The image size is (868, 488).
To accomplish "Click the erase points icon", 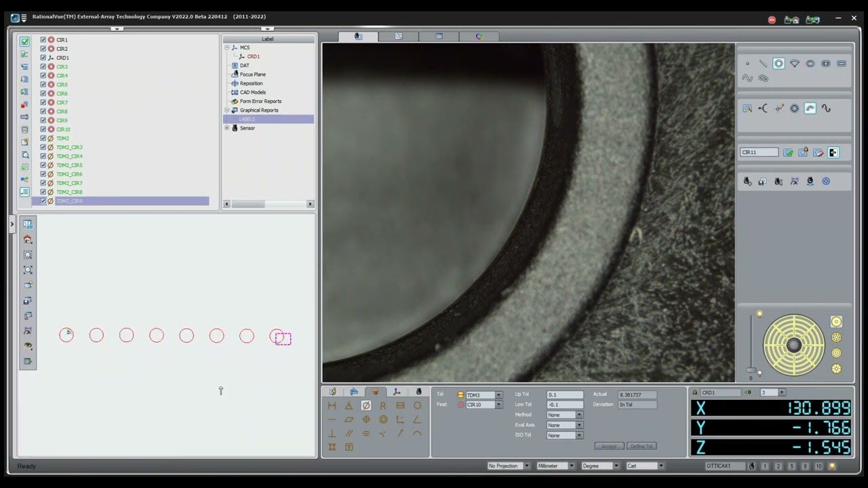I will coord(818,152).
